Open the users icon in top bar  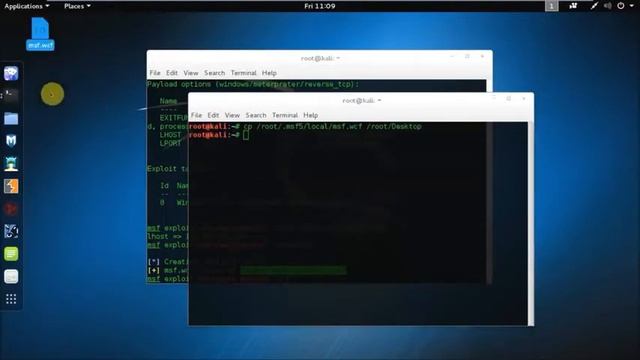(573, 6)
